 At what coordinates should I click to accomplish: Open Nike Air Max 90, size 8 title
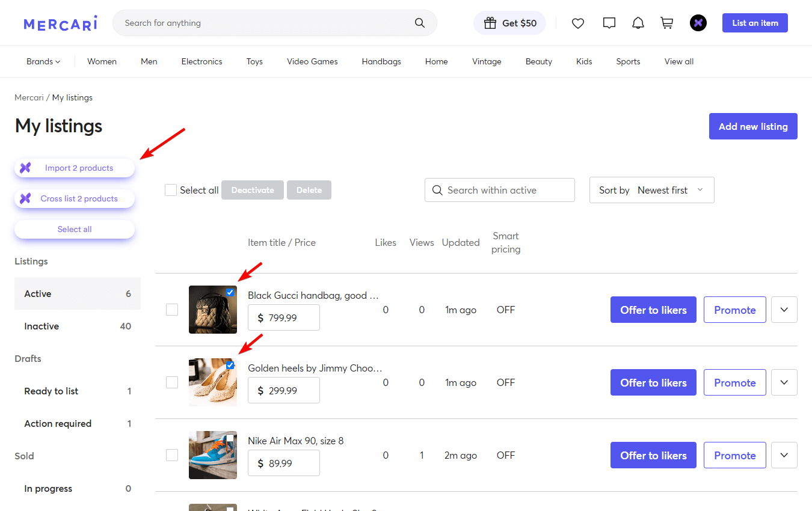pos(296,441)
